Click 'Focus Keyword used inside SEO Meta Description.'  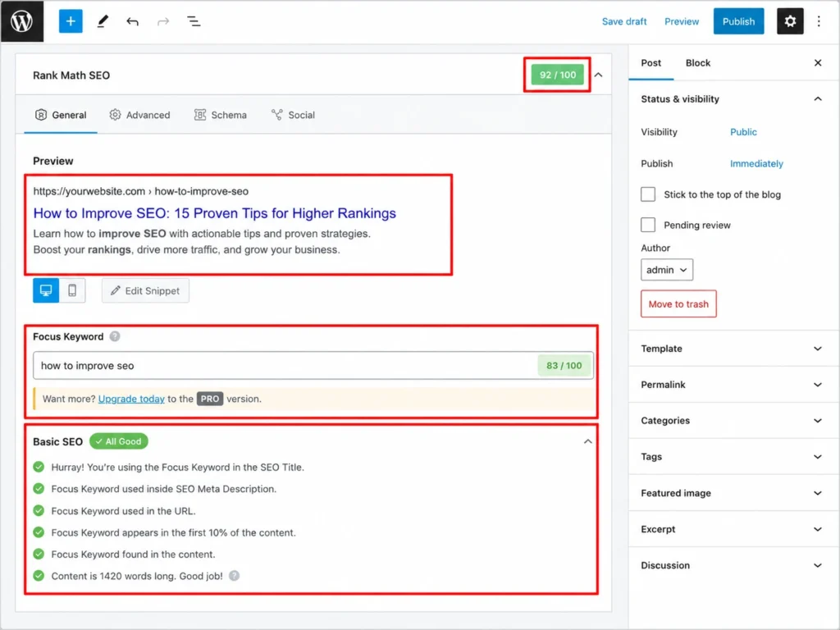(x=164, y=489)
